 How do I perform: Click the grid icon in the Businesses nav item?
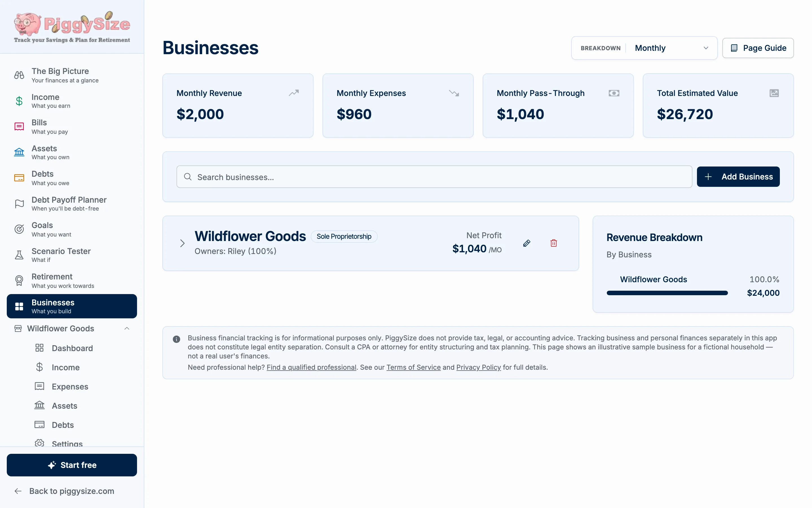[x=19, y=306]
